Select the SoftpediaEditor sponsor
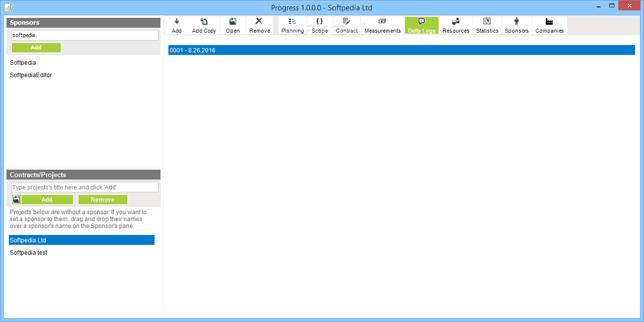The image size is (644, 322). 82,75
